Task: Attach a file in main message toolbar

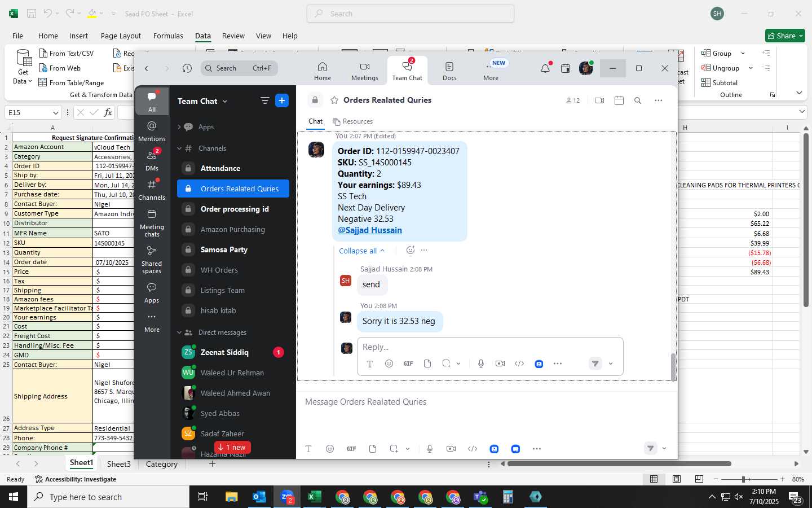Action: 373,449
